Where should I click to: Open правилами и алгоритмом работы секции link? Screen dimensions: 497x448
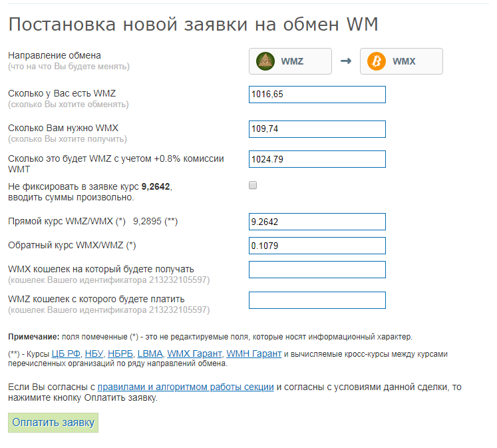point(186,387)
